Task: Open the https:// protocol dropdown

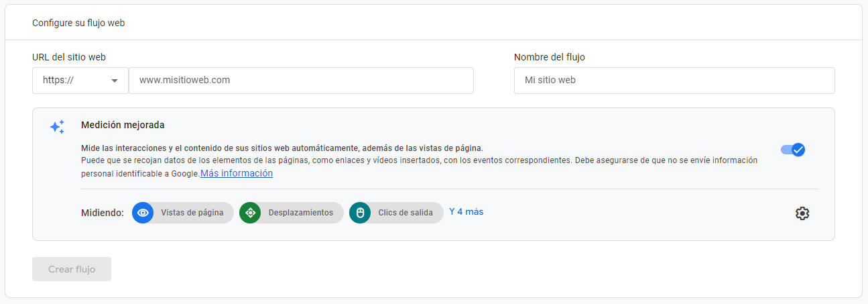Action: tap(80, 80)
